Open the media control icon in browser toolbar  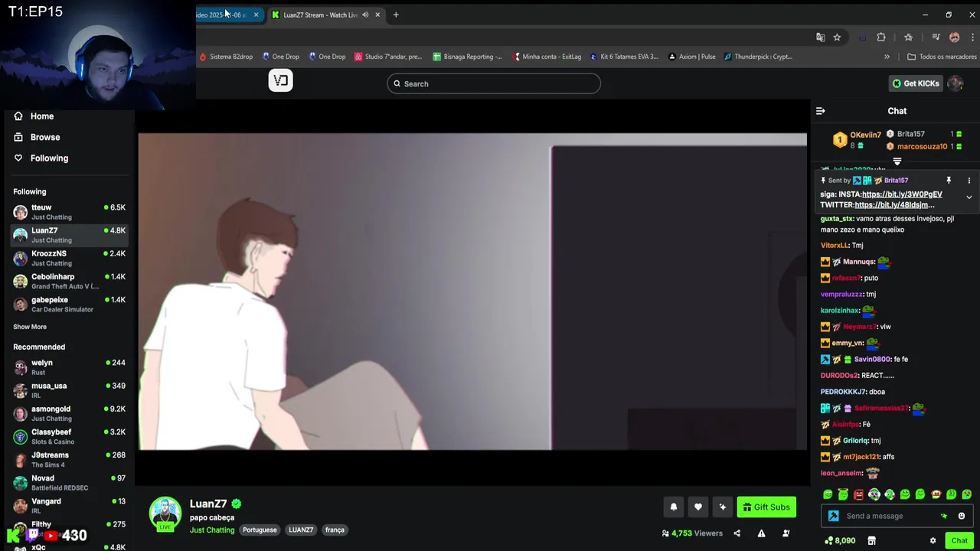(936, 37)
